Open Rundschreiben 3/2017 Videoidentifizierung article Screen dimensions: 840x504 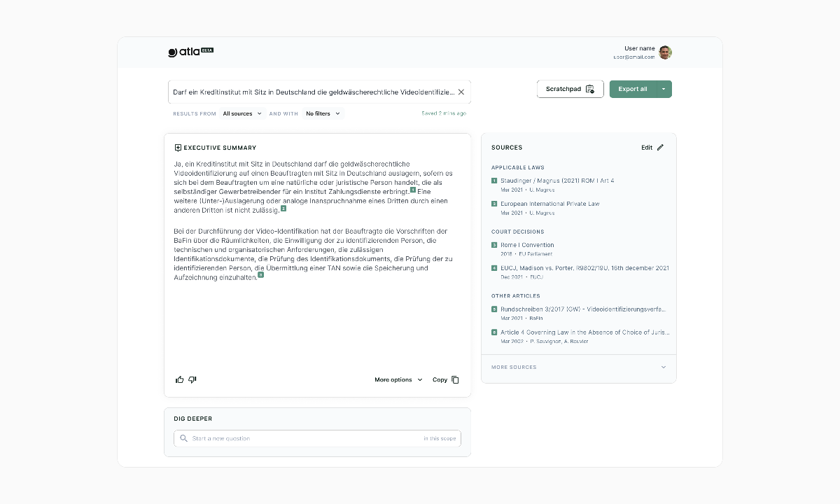(583, 309)
